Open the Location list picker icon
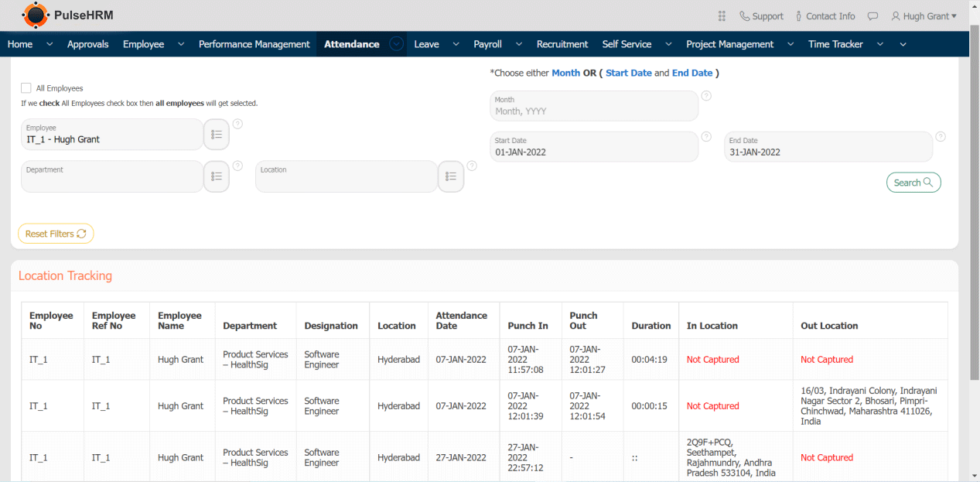Image resolution: width=980 pixels, height=482 pixels. pyautogui.click(x=451, y=176)
